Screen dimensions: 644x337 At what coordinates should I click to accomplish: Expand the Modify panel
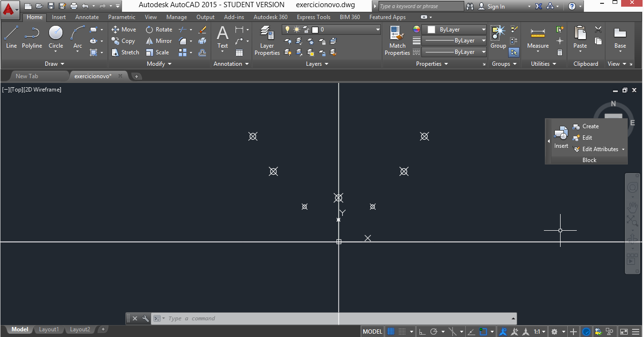click(159, 64)
